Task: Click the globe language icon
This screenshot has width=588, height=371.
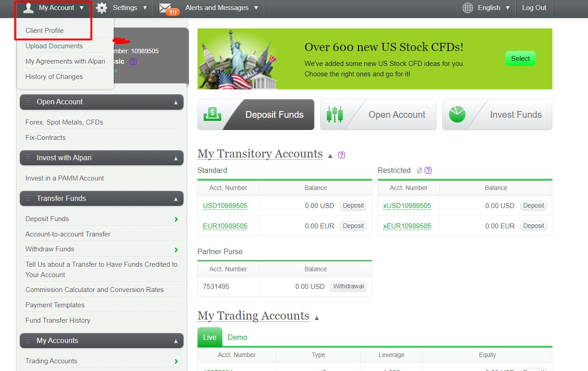Action: click(x=468, y=8)
